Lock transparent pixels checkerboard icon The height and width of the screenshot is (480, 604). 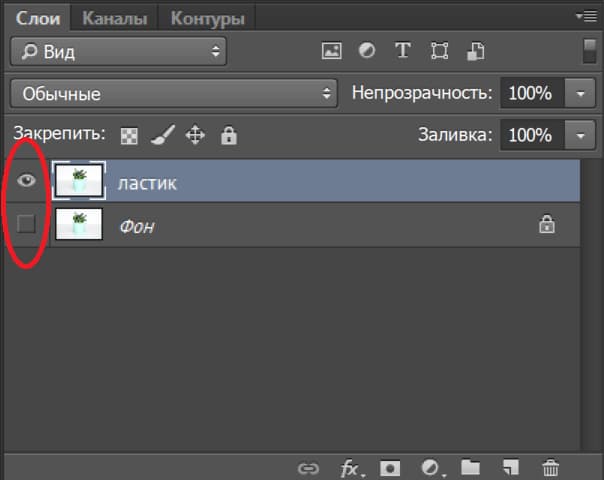(129, 136)
